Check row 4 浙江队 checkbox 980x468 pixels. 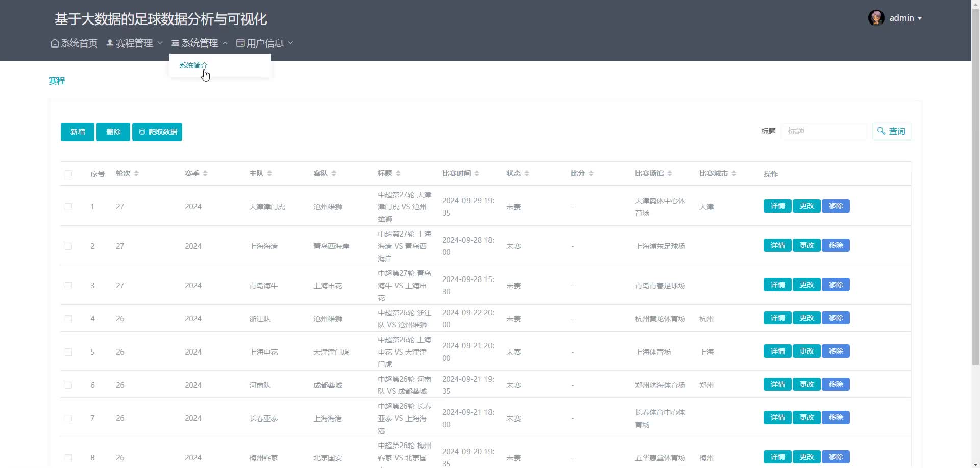[x=68, y=319]
